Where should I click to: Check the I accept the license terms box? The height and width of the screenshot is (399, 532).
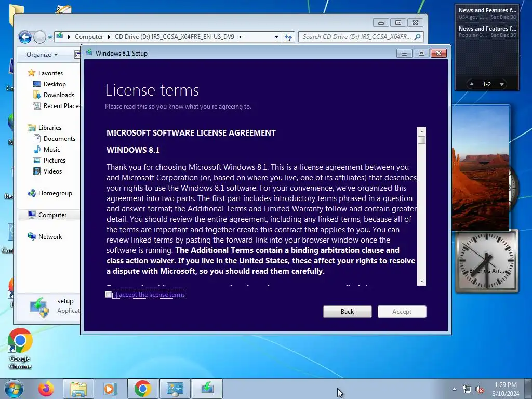pyautogui.click(x=108, y=295)
